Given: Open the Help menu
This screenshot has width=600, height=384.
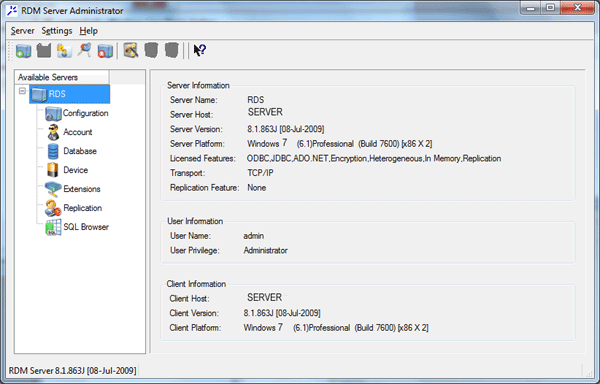Looking at the screenshot, I should (88, 31).
